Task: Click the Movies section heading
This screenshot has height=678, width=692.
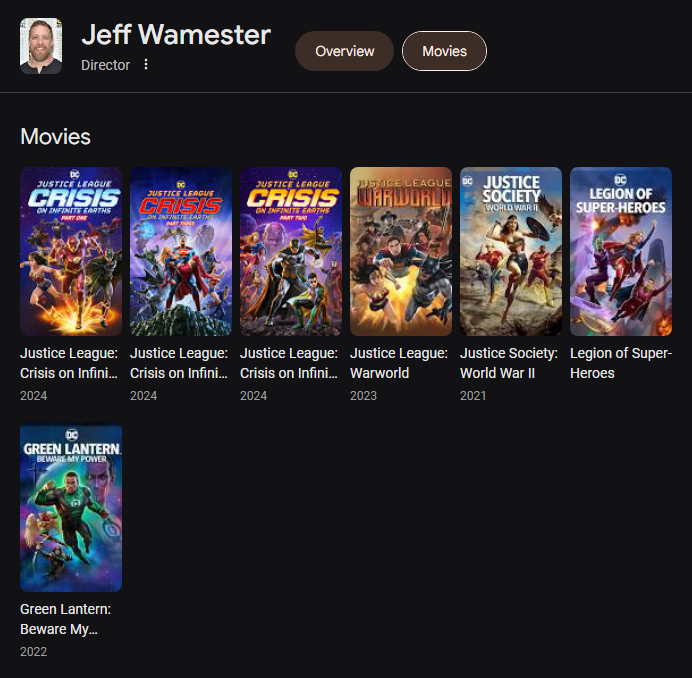Action: pos(56,136)
